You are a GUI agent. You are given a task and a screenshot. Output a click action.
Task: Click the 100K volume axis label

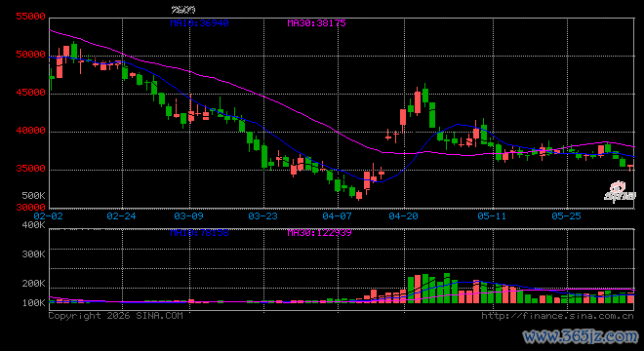(34, 303)
